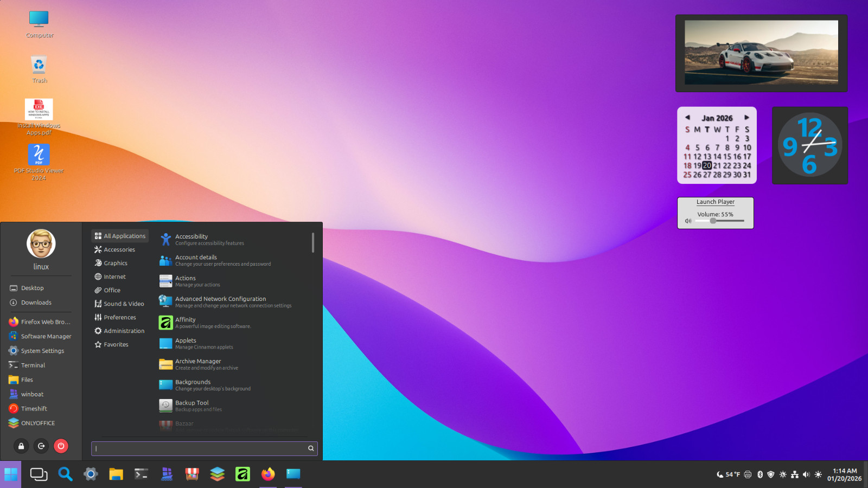Click the application list scrollbar
868x488 pixels.
[x=313, y=242]
